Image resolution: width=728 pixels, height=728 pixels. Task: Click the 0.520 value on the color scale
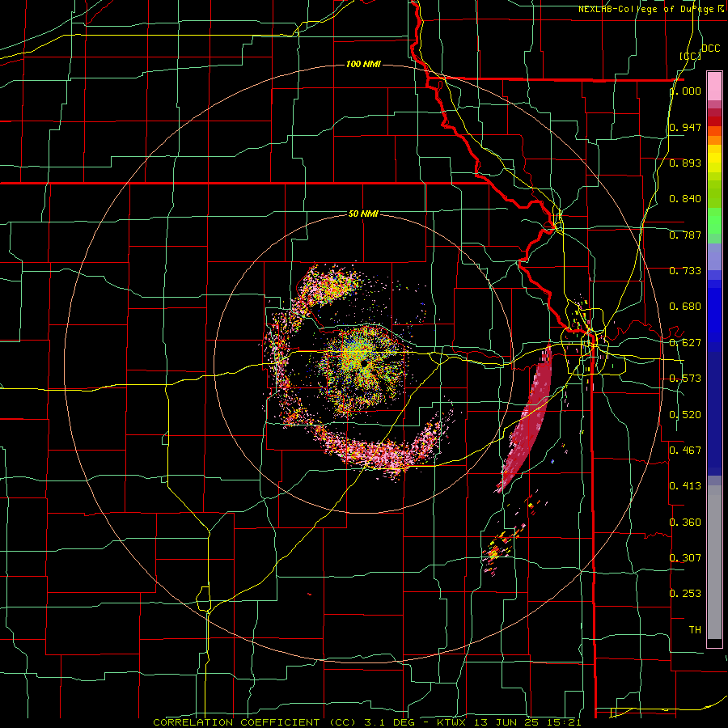685,414
